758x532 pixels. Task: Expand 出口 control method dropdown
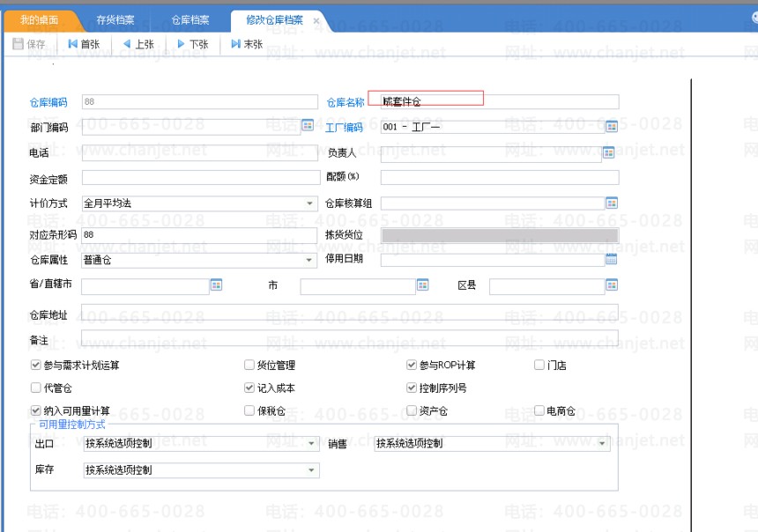pyautogui.click(x=311, y=444)
